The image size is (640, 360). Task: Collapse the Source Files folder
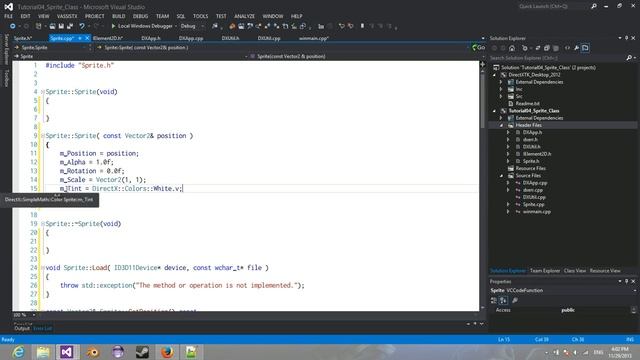502,176
